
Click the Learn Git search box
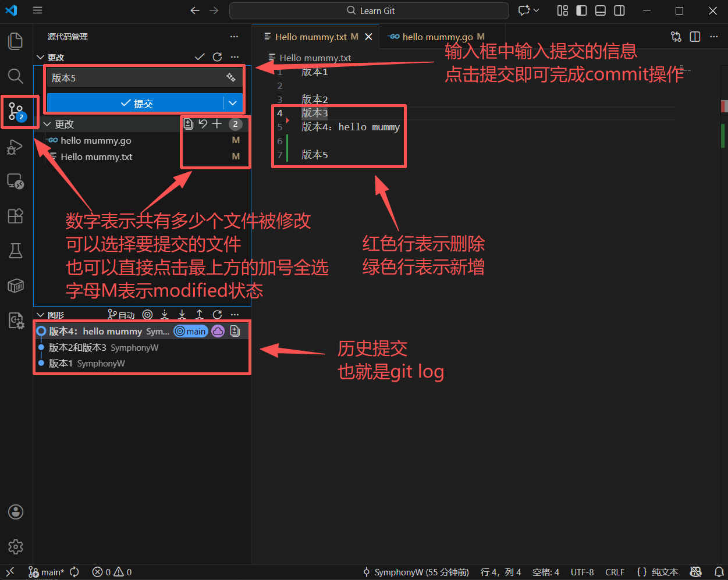point(370,10)
